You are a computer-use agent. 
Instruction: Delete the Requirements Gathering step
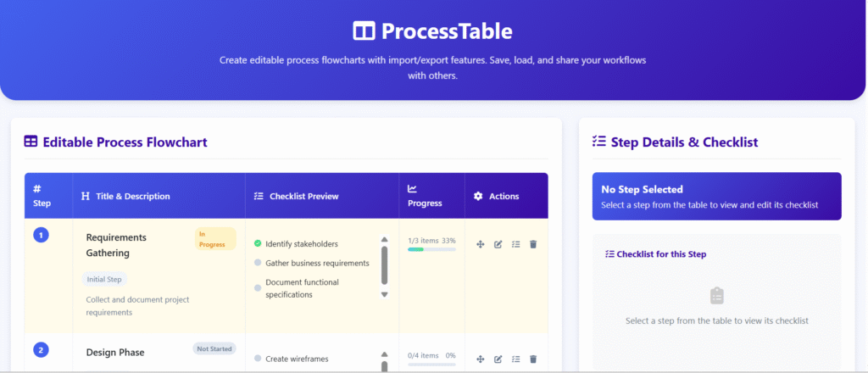[x=533, y=244]
